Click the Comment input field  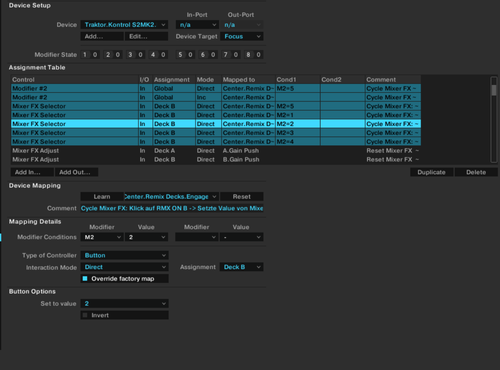(172, 208)
